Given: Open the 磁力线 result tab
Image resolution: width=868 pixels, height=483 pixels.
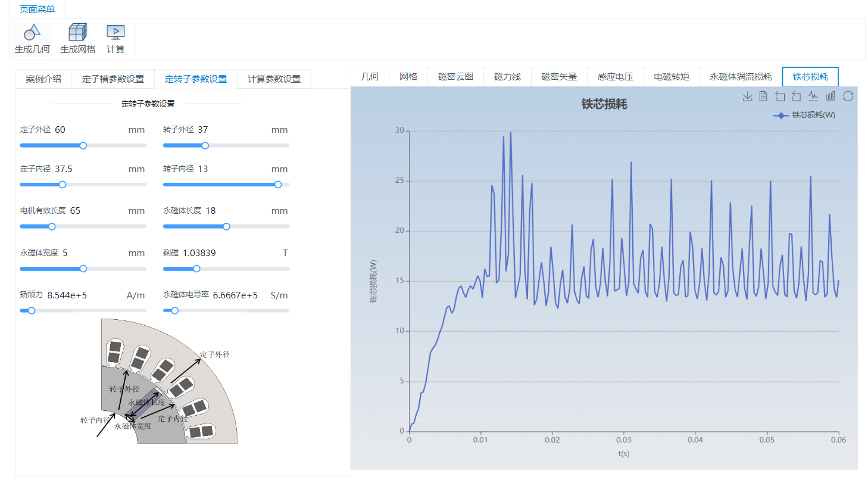Looking at the screenshot, I should (507, 76).
